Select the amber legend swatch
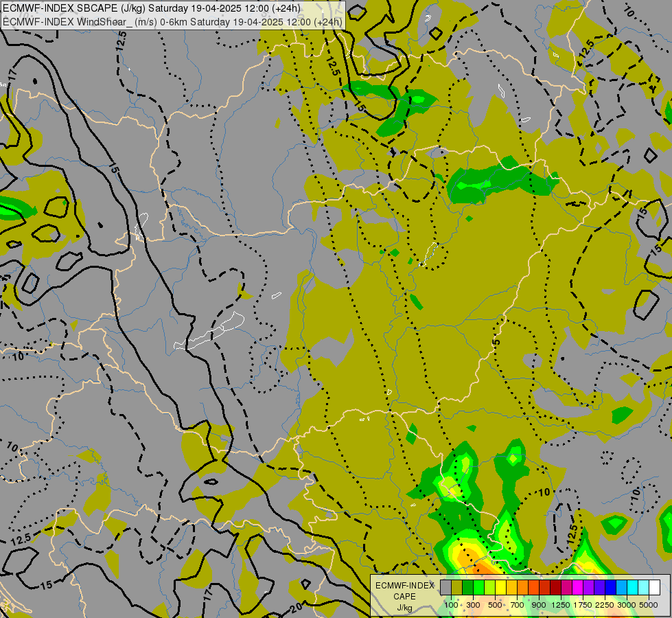This screenshot has height=618, width=672. 511,587
